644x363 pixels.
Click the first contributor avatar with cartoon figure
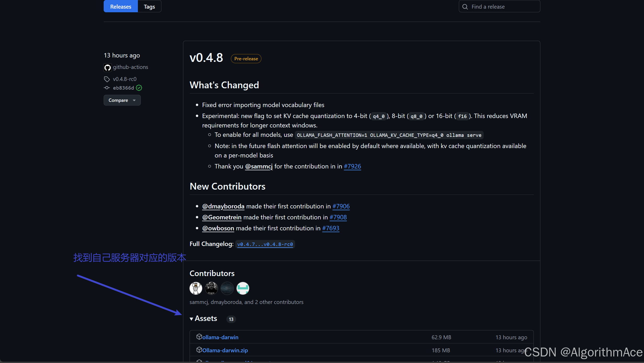tap(196, 288)
